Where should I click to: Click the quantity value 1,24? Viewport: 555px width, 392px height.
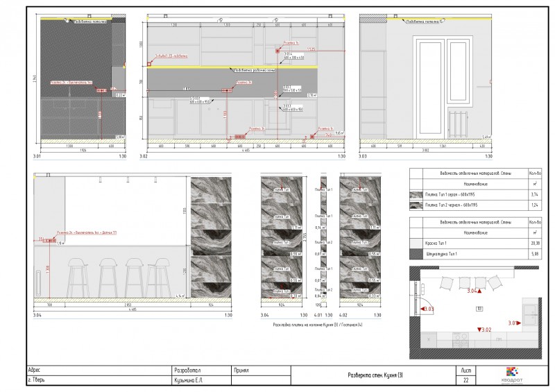coord(534,205)
